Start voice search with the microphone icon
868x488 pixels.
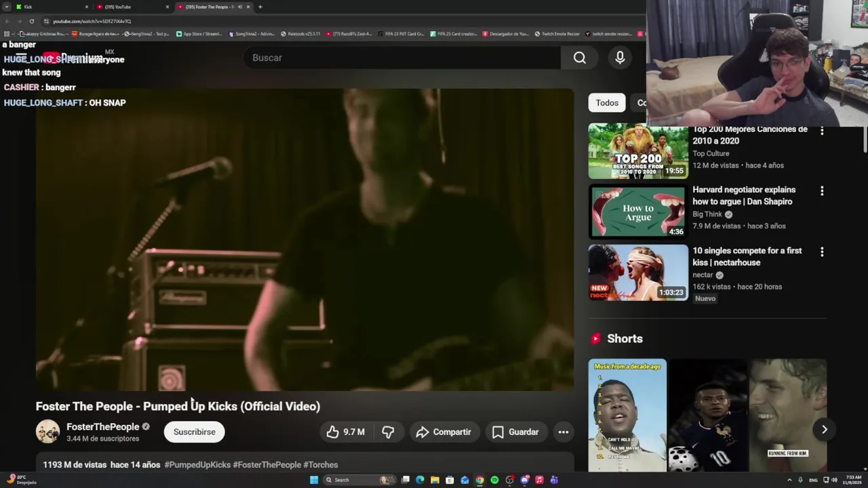(x=620, y=58)
